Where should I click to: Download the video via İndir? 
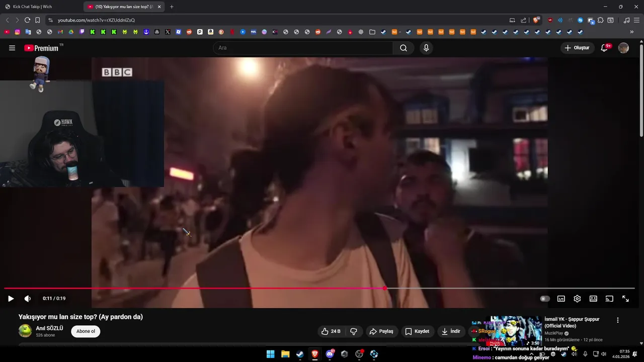(451, 331)
